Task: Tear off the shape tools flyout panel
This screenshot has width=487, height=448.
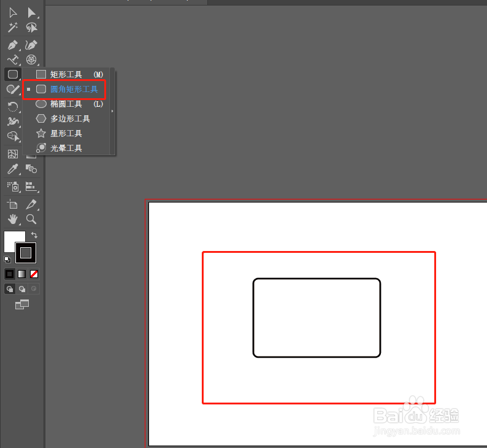Action: (x=112, y=111)
